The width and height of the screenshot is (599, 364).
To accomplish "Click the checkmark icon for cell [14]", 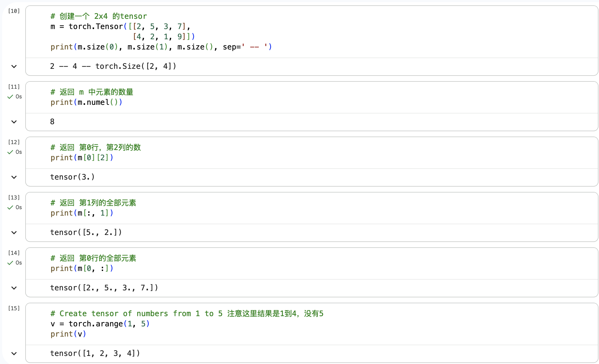I will 10,263.
